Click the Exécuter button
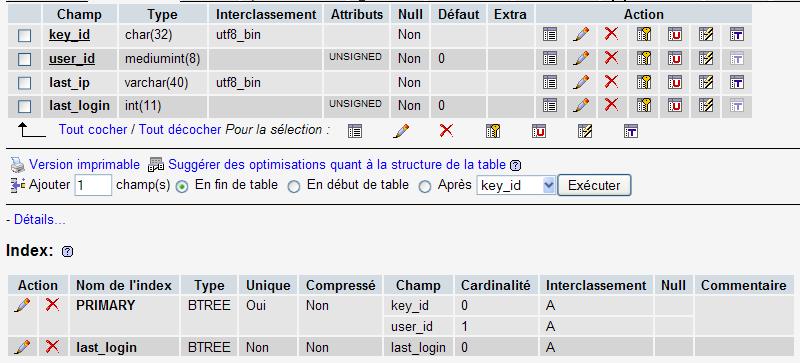The width and height of the screenshot is (800, 363). click(x=594, y=185)
